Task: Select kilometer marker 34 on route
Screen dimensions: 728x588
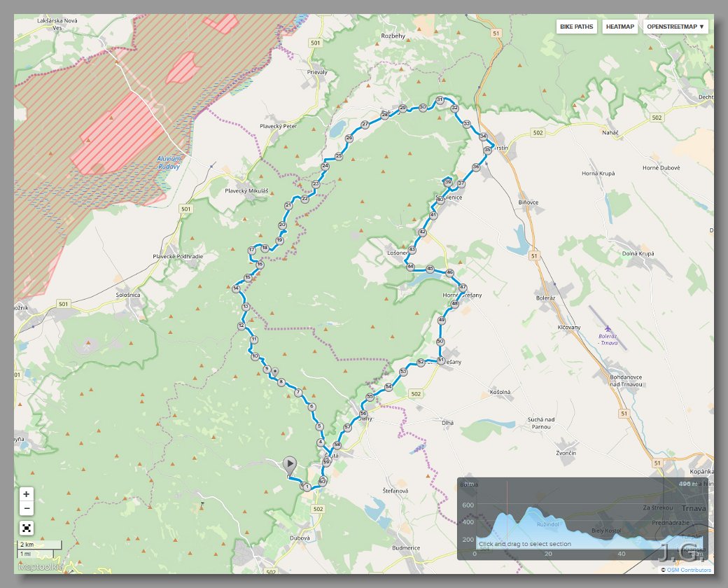Action: 483,137
